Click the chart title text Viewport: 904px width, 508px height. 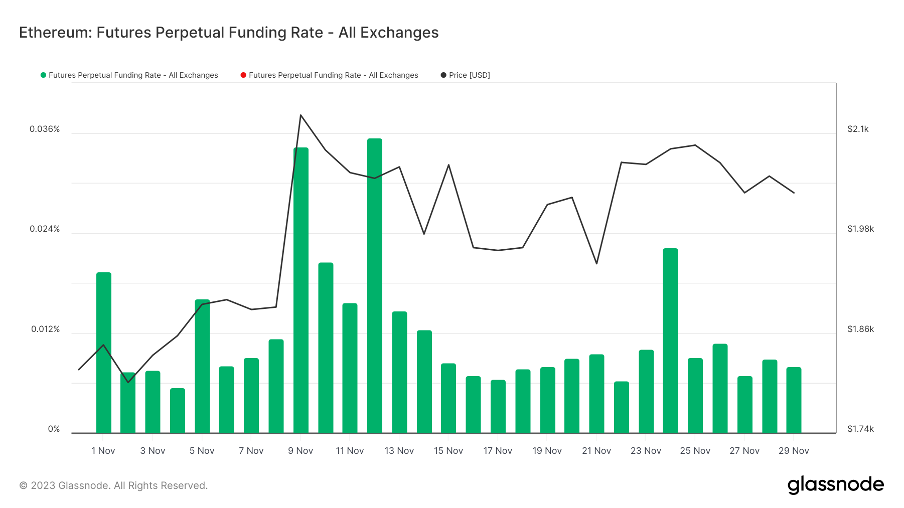pos(229,32)
